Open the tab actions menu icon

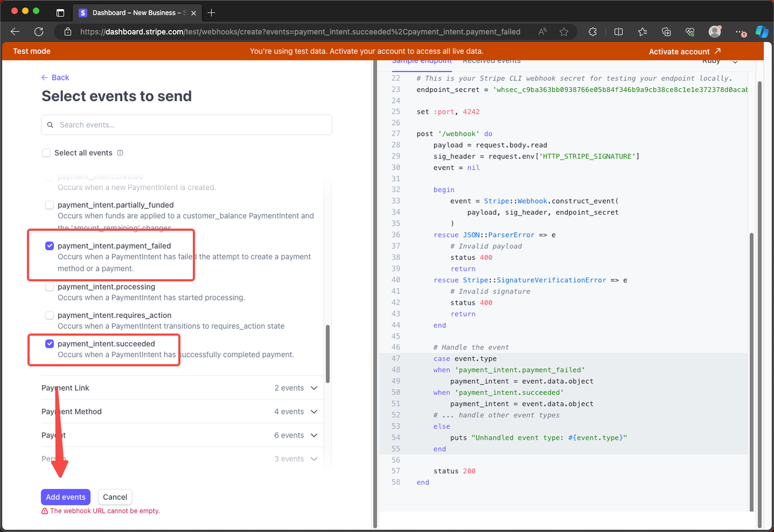60,13
